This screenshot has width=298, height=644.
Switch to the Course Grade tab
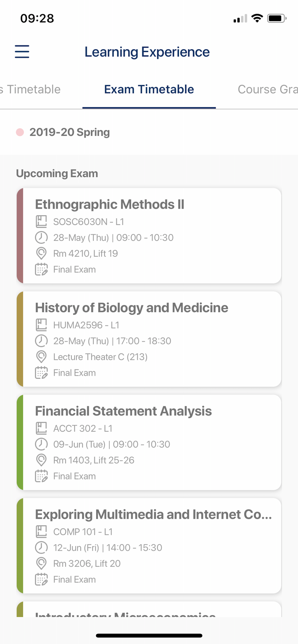(267, 90)
